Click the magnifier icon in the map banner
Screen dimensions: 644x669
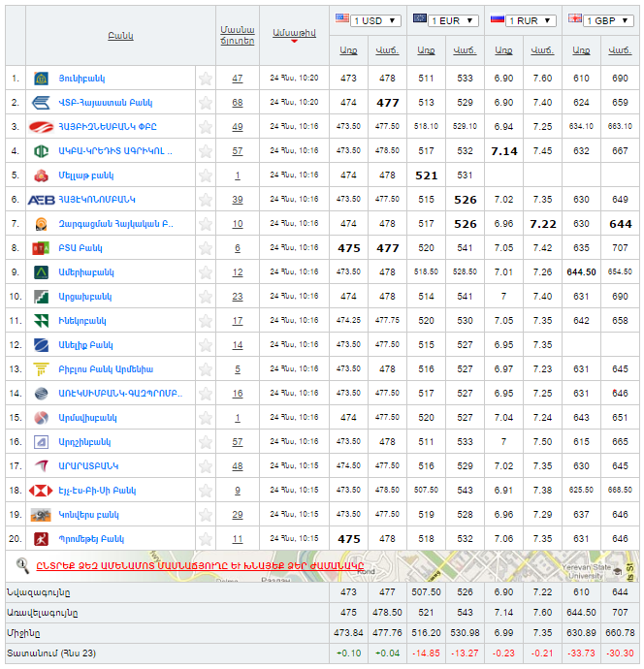(x=22, y=564)
